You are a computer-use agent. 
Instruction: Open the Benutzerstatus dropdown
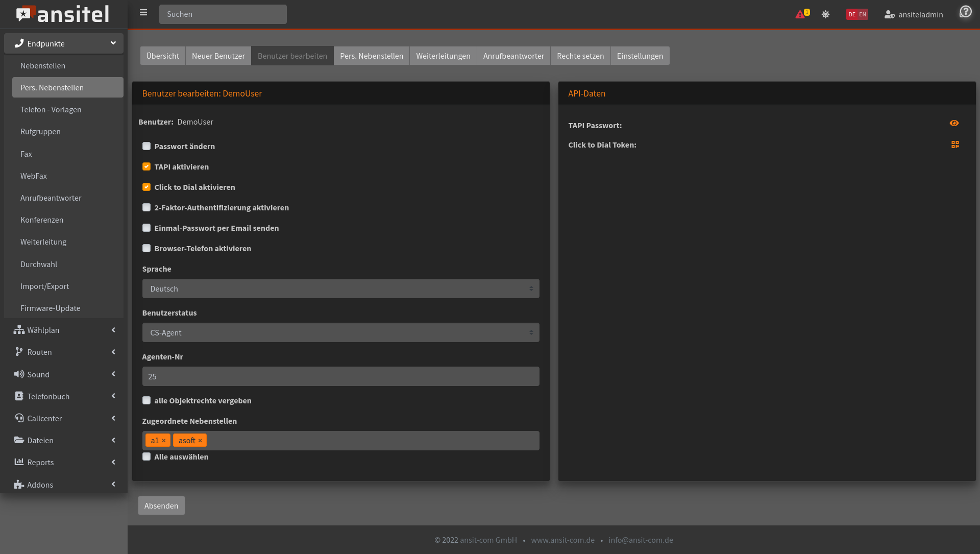pyautogui.click(x=340, y=332)
